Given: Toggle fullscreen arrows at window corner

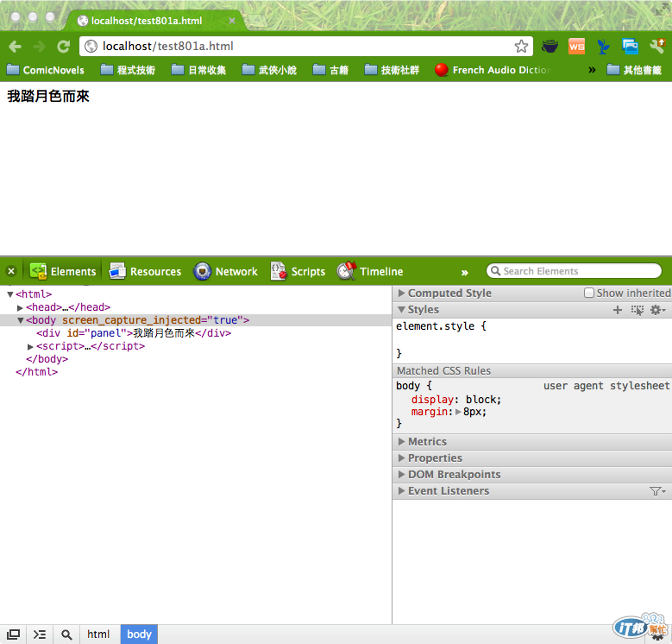Looking at the screenshot, I should click(663, 9).
